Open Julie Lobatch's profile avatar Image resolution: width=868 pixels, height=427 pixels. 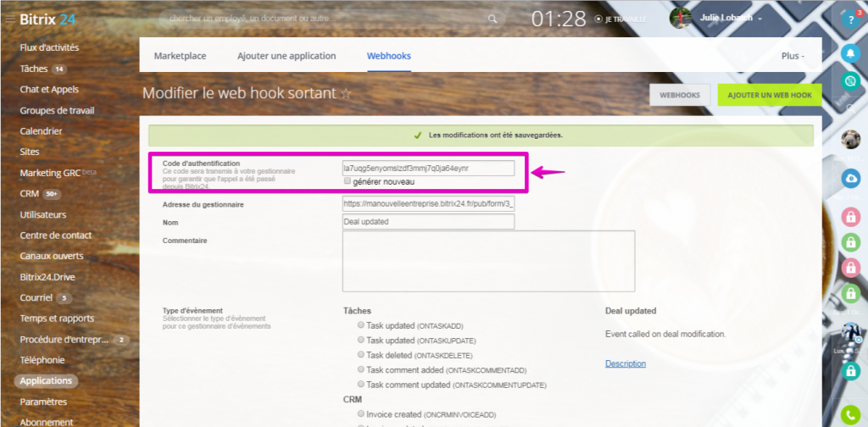680,18
